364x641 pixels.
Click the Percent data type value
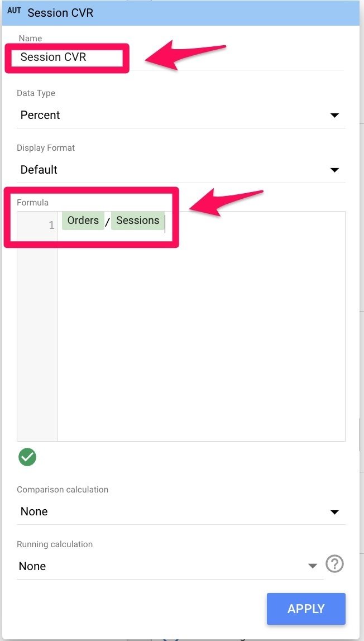[x=40, y=115]
